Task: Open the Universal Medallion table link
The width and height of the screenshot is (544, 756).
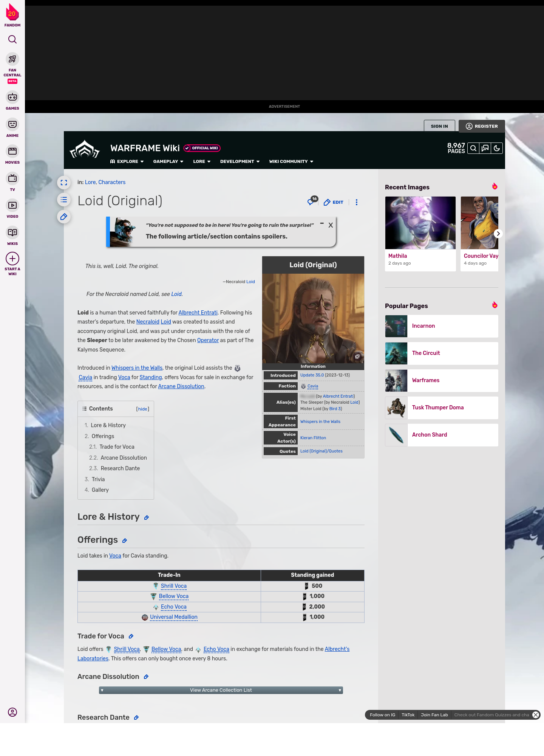Action: 174,617
